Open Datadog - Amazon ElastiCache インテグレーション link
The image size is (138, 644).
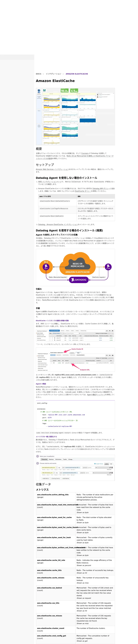click(x=58, y=225)
